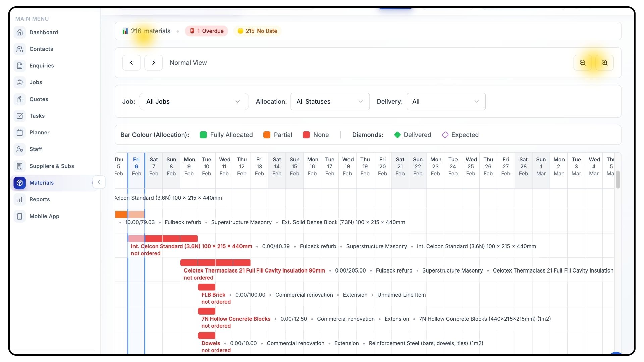Screen dimensions: 644x362
Task: Click the zoom in magnifier icon
Action: [604, 63]
